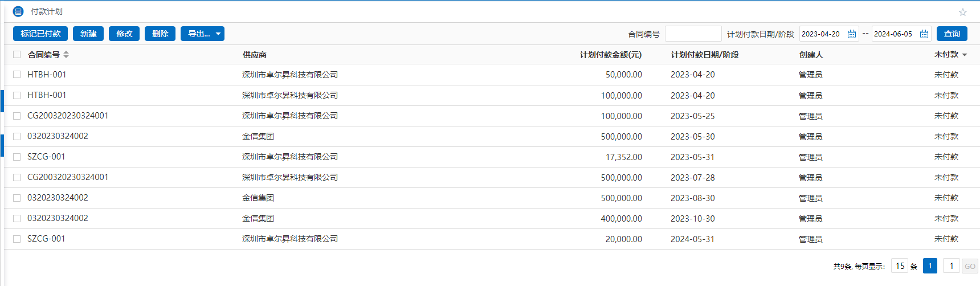Click the 付款计划 page list icon
Image resolution: width=980 pixels, height=286 pixels.
pyautogui.click(x=18, y=11)
